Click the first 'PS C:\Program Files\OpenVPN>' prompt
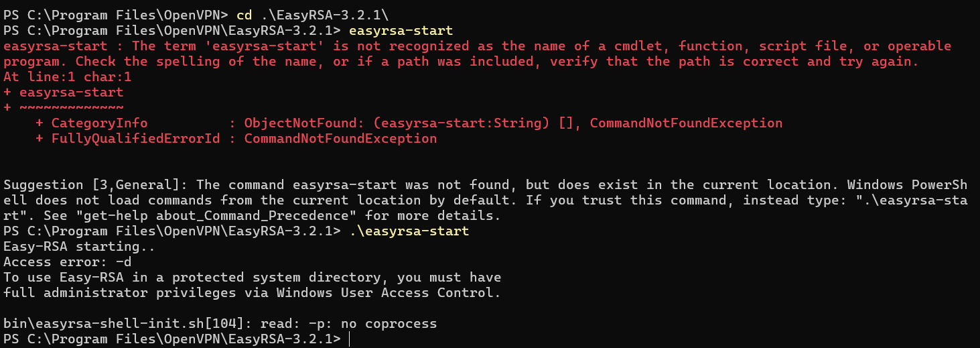This screenshot has height=348, width=980. 116,15
